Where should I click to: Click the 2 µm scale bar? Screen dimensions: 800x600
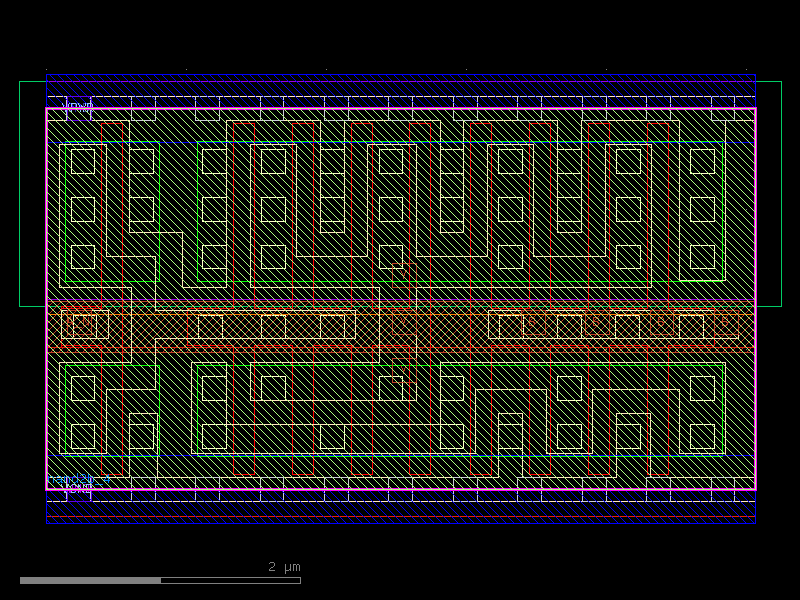160,578
